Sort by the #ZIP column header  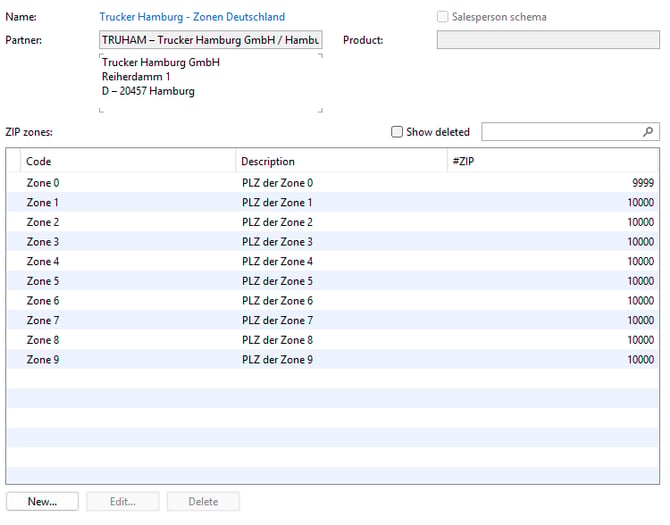(552, 161)
